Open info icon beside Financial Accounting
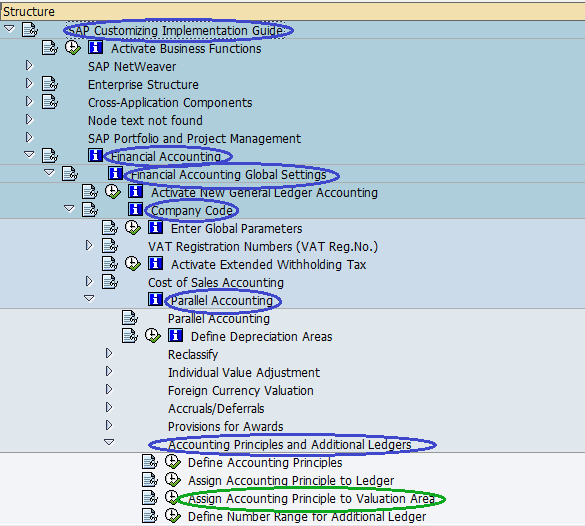This screenshot has width=585, height=526. (x=95, y=156)
